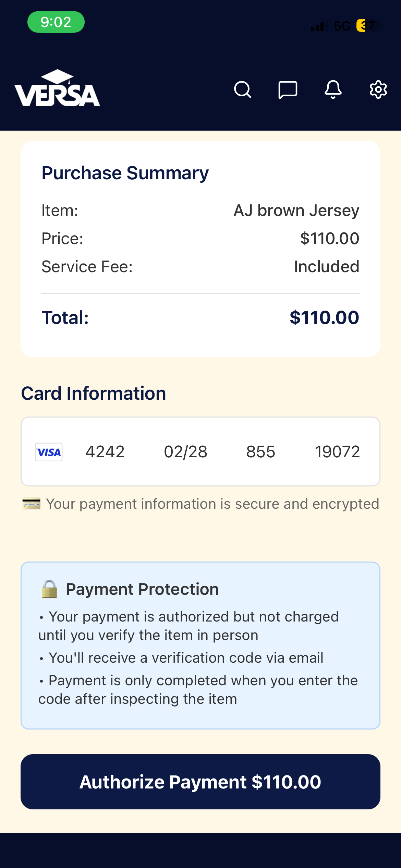
Task: Select the Purchase Summary heading
Action: pos(125,173)
